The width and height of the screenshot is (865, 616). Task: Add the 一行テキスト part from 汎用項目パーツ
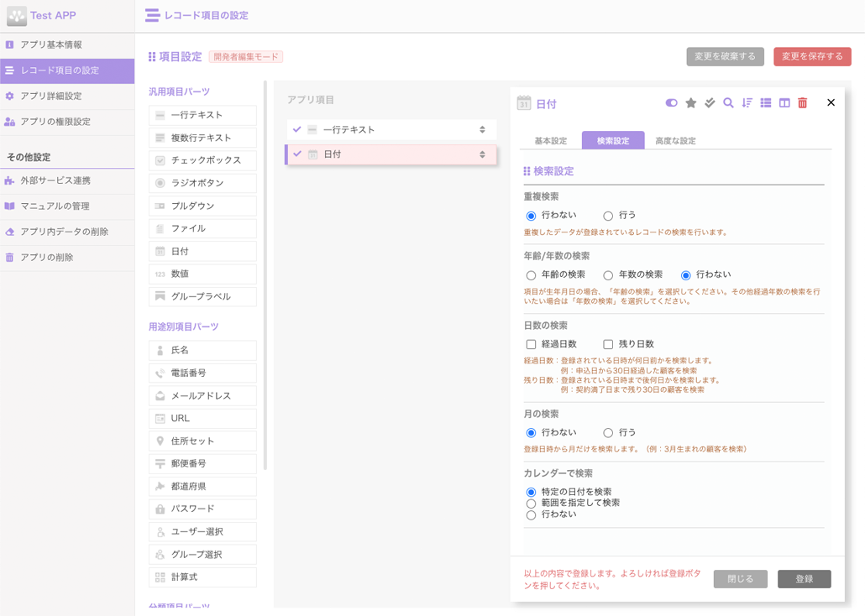(202, 115)
